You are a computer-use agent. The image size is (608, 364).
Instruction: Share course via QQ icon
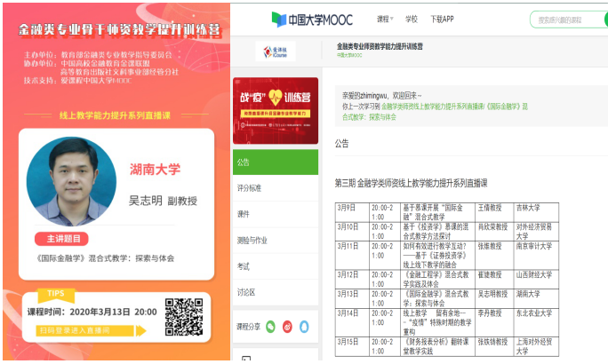303,327
